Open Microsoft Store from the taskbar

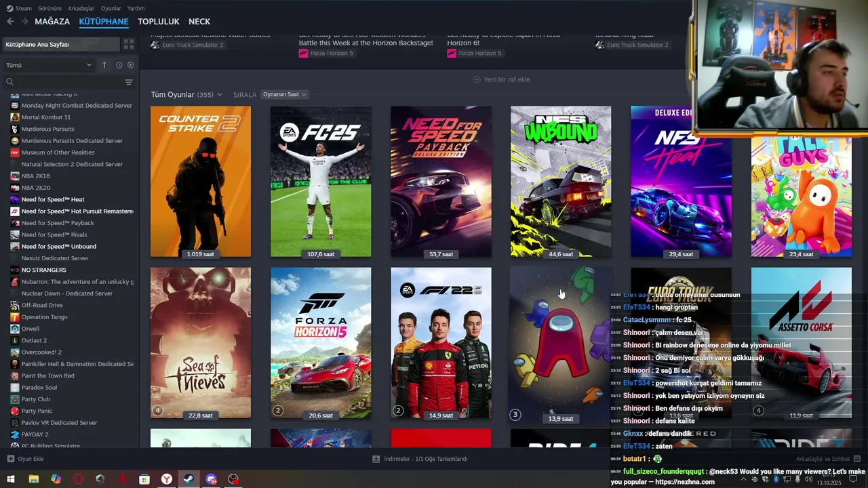(144, 479)
